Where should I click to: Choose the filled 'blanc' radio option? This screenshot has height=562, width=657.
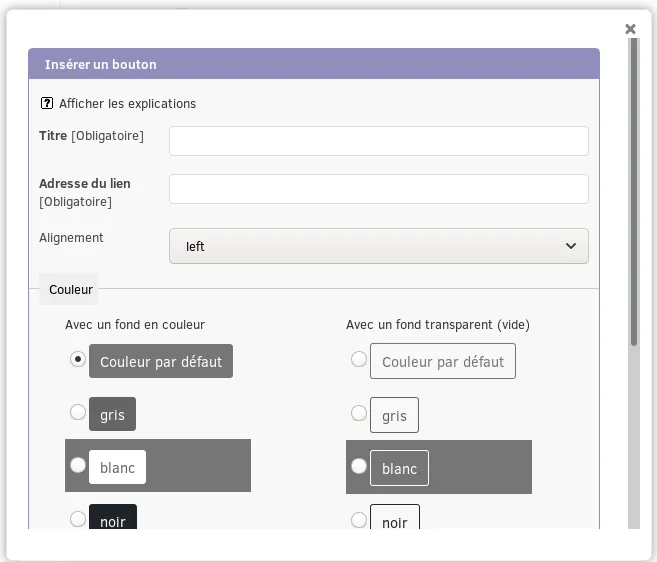click(78, 465)
